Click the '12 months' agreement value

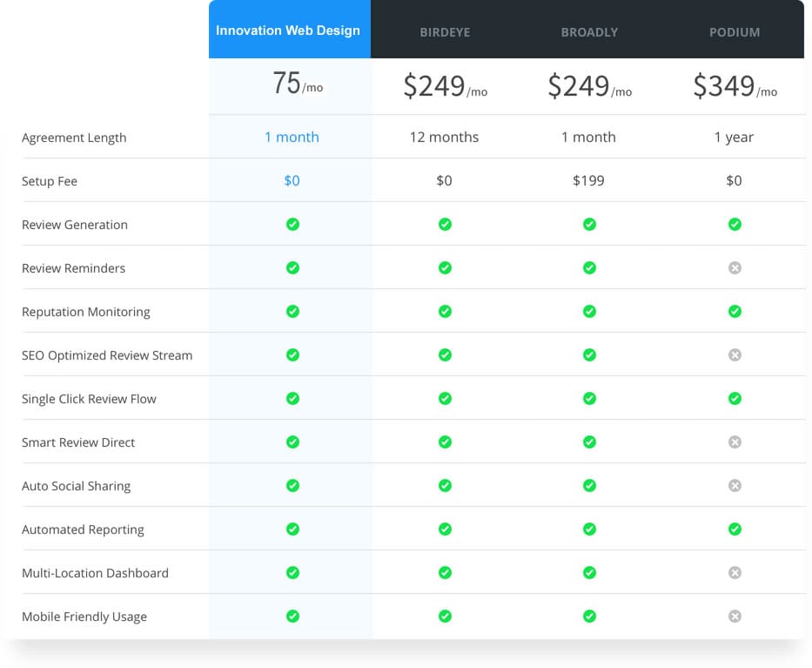[445, 138]
